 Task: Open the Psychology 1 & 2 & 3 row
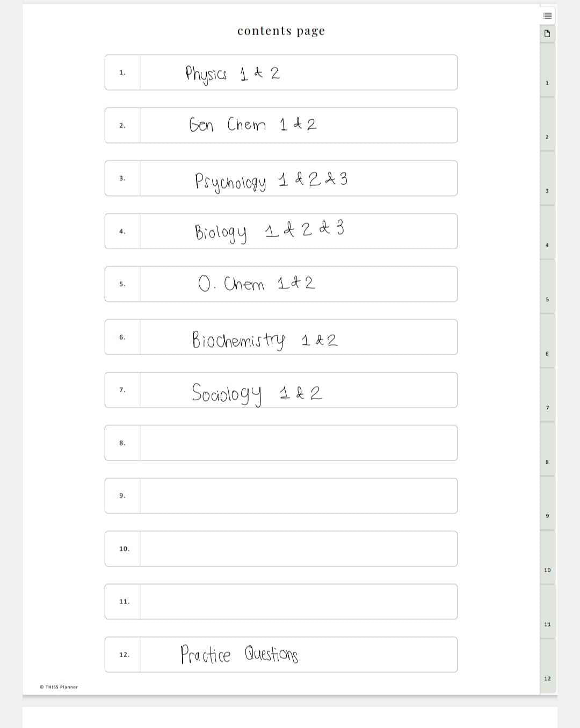coord(298,178)
